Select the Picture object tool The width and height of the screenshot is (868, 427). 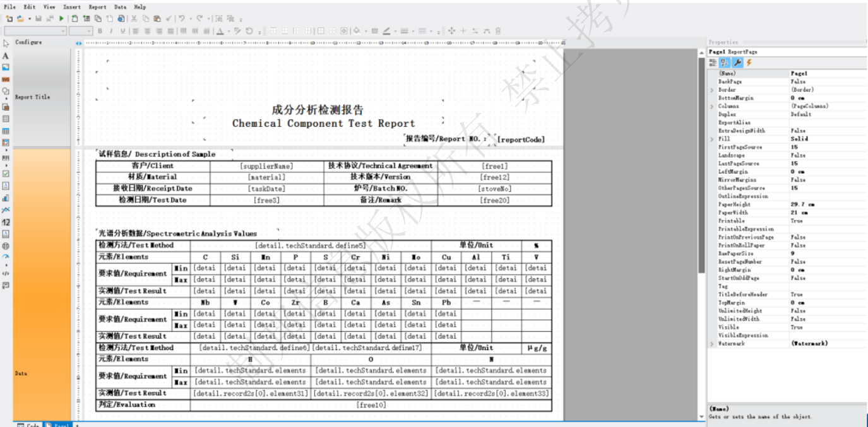coord(6,67)
